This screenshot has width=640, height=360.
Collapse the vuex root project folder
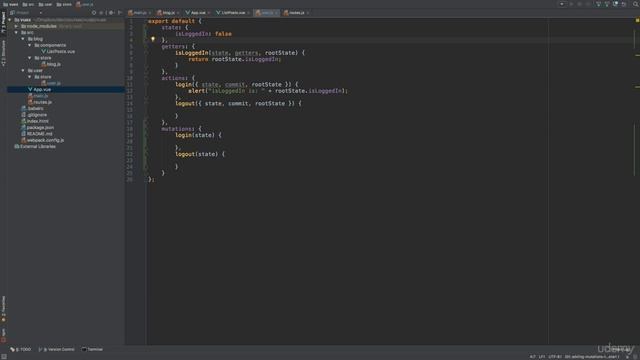click(10, 20)
